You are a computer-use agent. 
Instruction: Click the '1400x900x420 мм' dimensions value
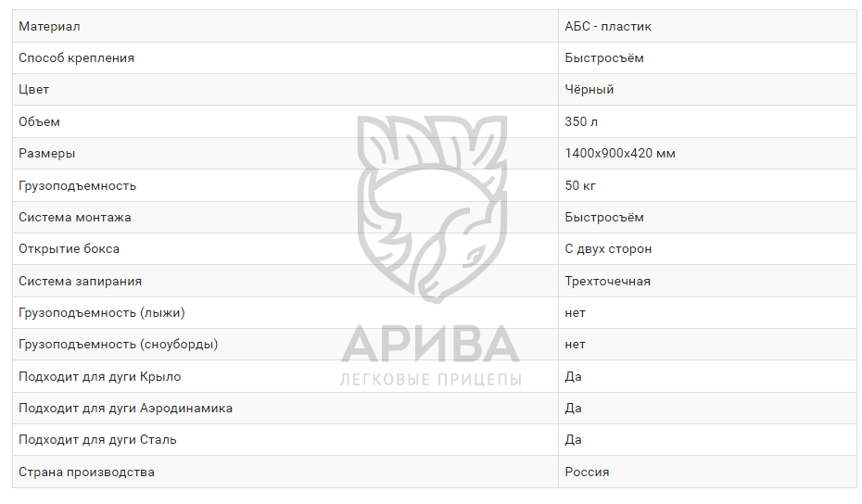pos(620,153)
